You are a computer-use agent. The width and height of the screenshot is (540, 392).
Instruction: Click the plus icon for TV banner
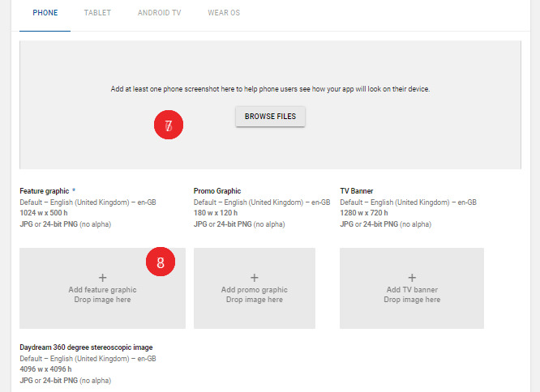pos(412,278)
